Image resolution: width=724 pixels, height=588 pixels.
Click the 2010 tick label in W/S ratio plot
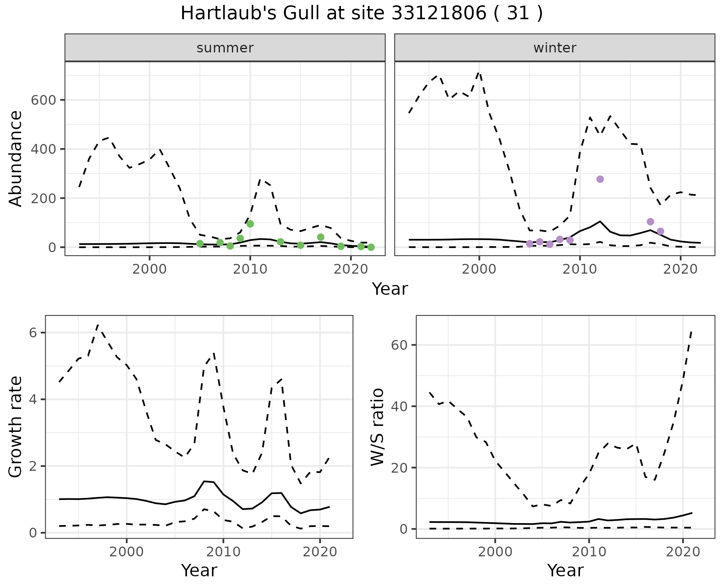[589, 552]
